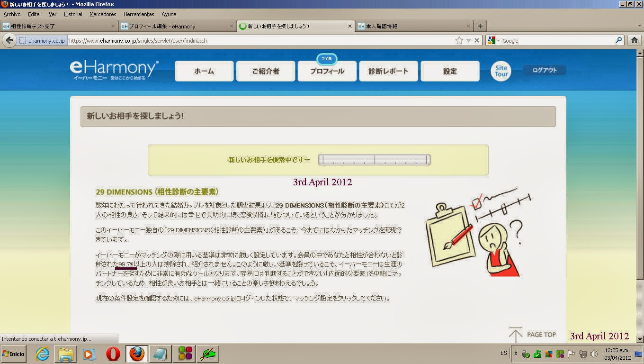Click the Google search input field
Screen dimensions: 644x364
coord(557,41)
